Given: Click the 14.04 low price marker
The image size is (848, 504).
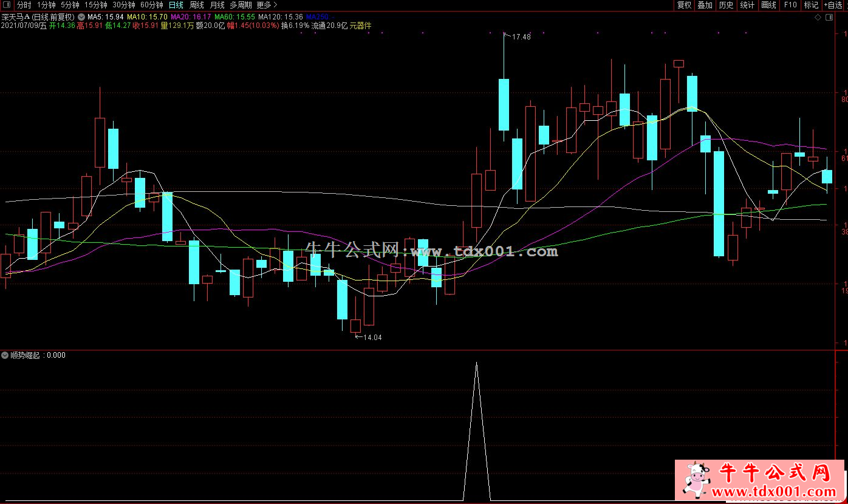Looking at the screenshot, I should 372,338.
